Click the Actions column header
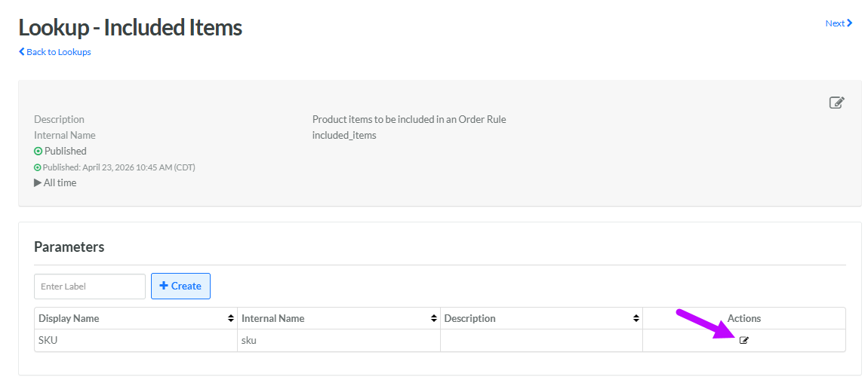Image resolution: width=868 pixels, height=383 pixels. (x=743, y=319)
